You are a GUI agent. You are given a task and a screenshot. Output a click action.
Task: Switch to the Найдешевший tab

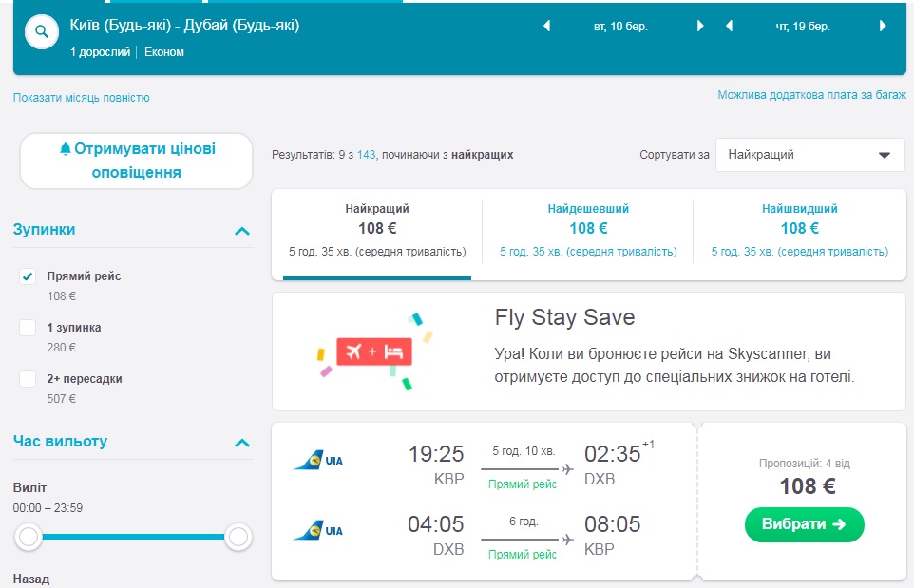click(x=588, y=230)
